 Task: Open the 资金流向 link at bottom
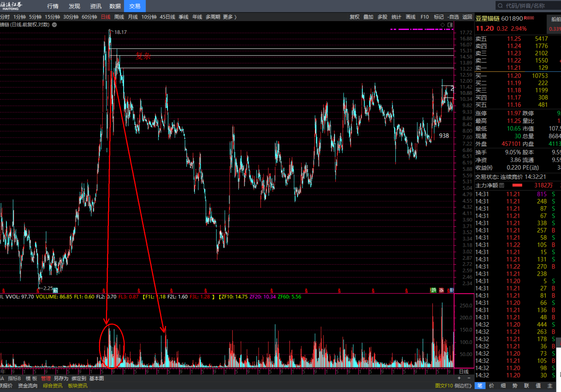coord(27,386)
